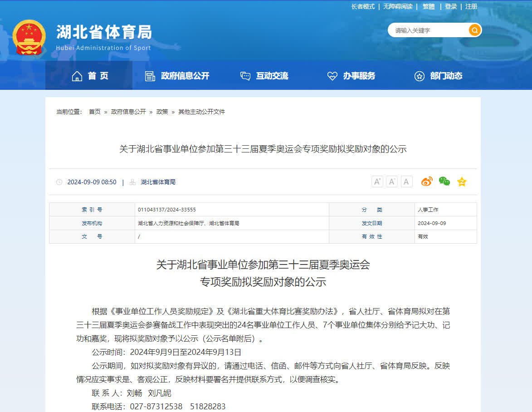532x412 pixels.
Task: Click the orange search magnifier icon
Action: 474,30
